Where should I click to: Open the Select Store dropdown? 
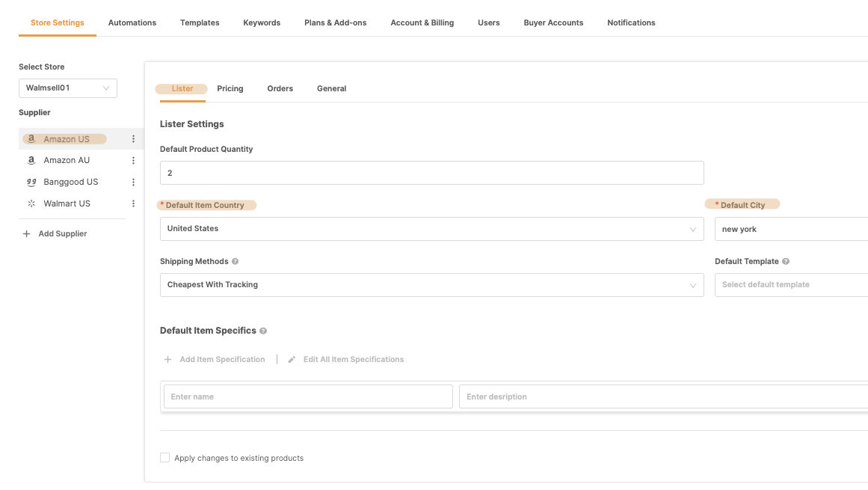(x=68, y=88)
